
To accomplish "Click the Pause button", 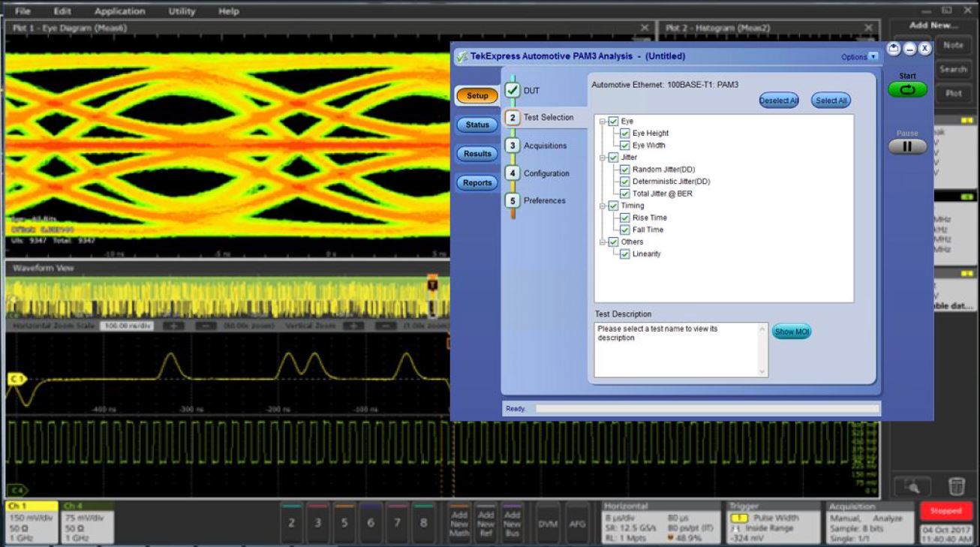I will pyautogui.click(x=907, y=146).
